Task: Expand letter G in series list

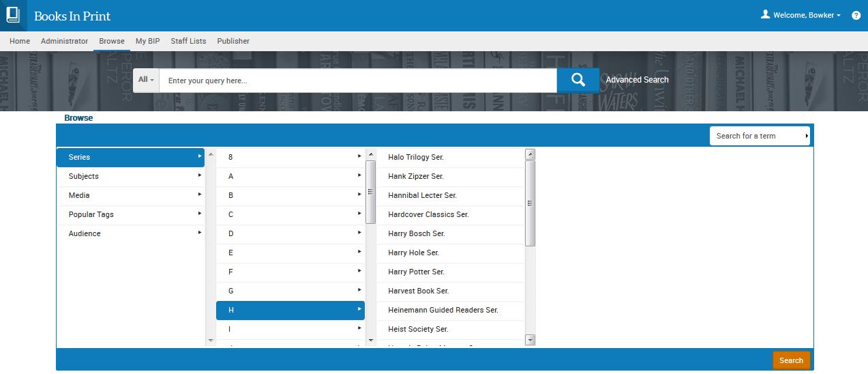Action: pos(290,291)
